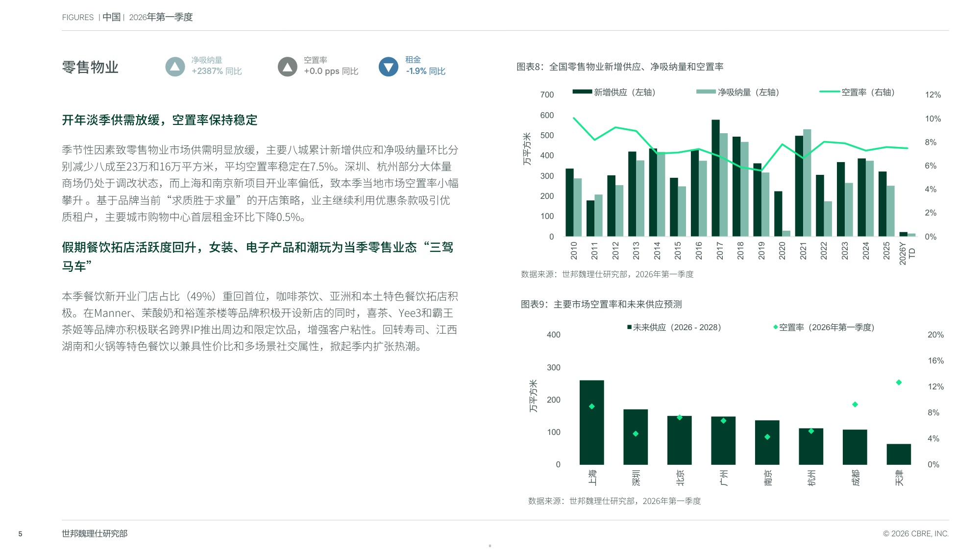Click the rent down-arrow icon
Image resolution: width=980 pixels, height=551 pixels.
[x=389, y=67]
